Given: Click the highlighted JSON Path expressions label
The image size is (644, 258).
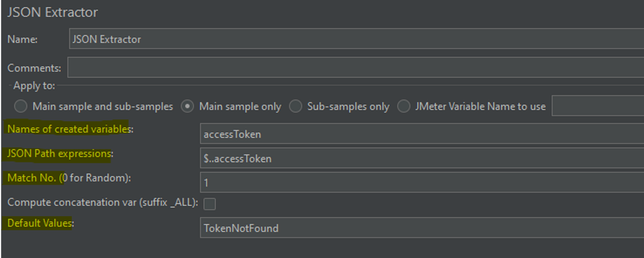Looking at the screenshot, I should 60,153.
